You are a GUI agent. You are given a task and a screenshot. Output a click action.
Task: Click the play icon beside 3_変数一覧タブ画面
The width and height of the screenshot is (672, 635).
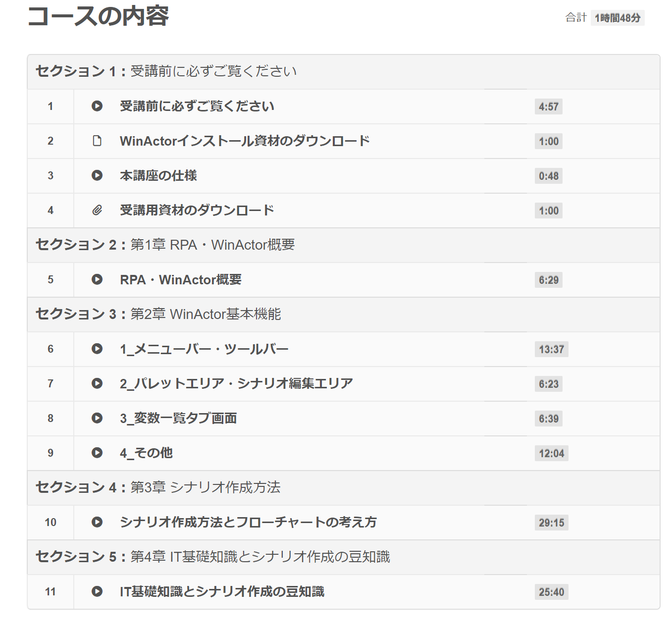97,418
